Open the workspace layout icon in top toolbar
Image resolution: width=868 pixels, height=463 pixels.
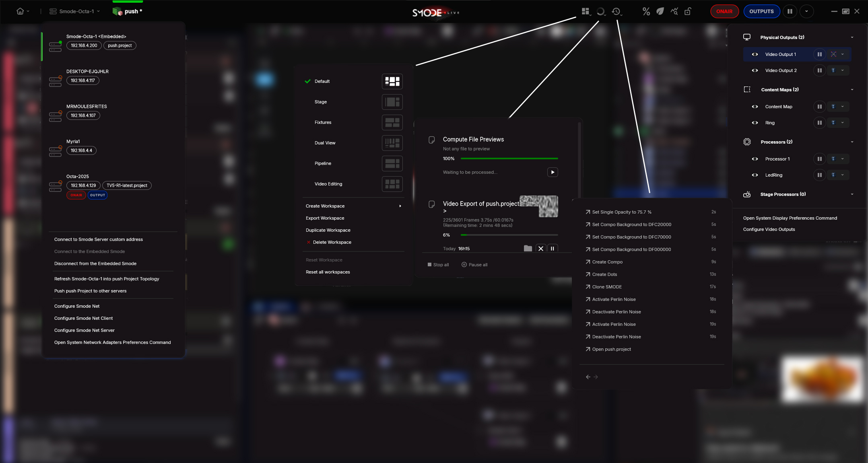click(586, 12)
